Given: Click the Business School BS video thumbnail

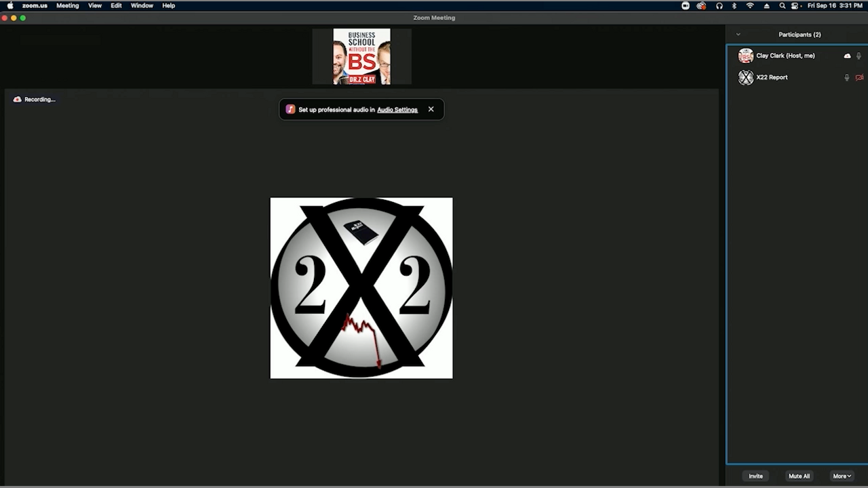Looking at the screenshot, I should (361, 56).
